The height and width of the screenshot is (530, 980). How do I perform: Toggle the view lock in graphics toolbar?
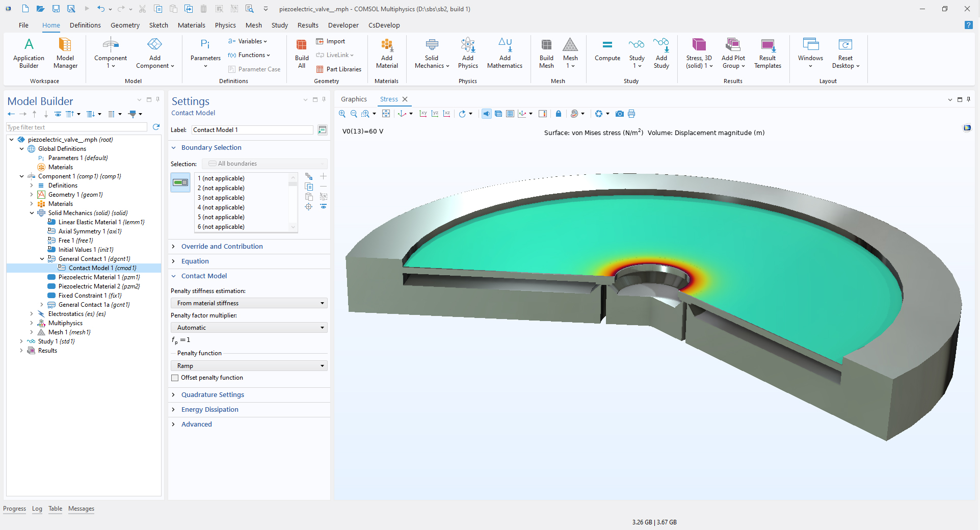click(x=559, y=114)
